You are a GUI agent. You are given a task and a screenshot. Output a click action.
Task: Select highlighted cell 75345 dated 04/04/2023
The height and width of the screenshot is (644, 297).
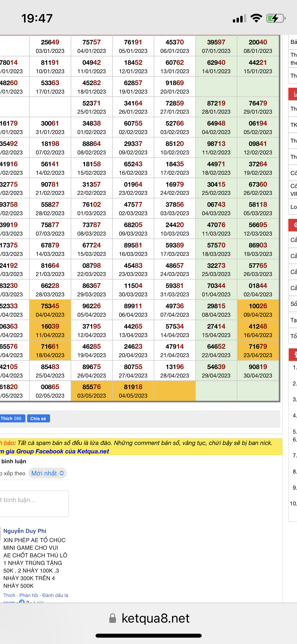pos(50,310)
